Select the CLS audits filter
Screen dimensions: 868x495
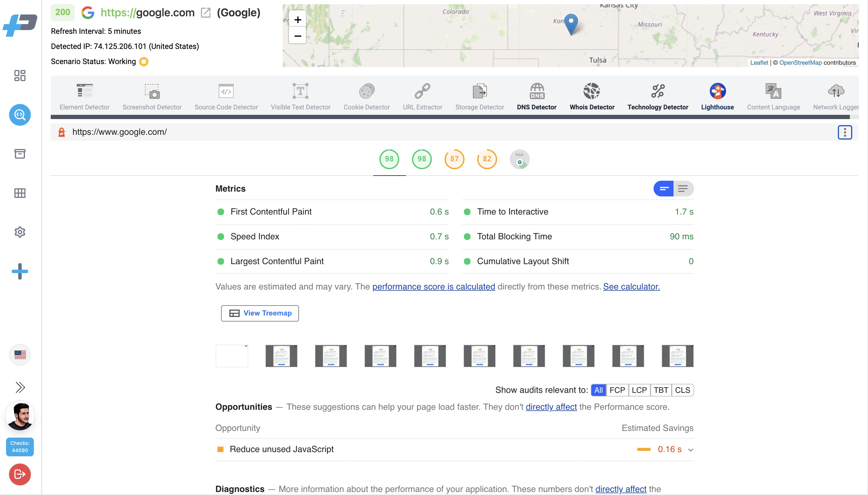point(682,390)
